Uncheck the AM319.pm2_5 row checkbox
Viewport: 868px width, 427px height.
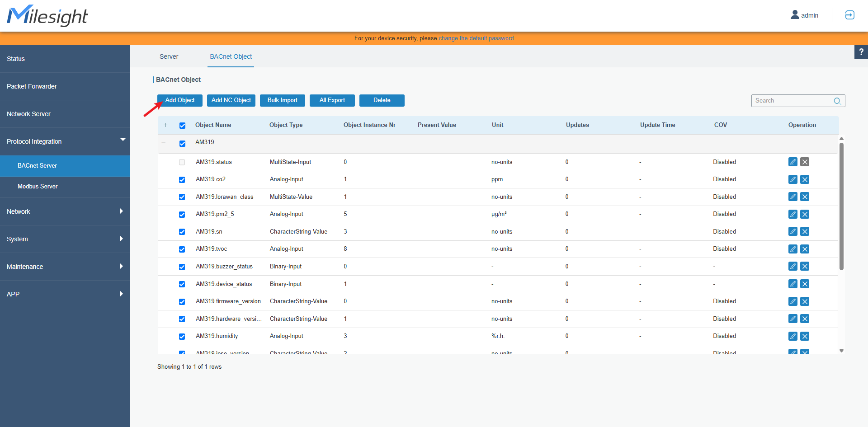click(182, 215)
